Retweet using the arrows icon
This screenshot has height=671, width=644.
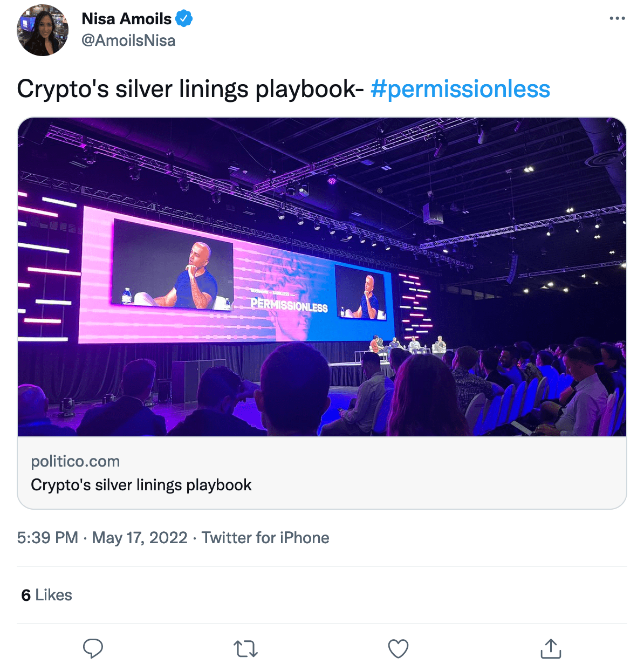[x=245, y=648]
